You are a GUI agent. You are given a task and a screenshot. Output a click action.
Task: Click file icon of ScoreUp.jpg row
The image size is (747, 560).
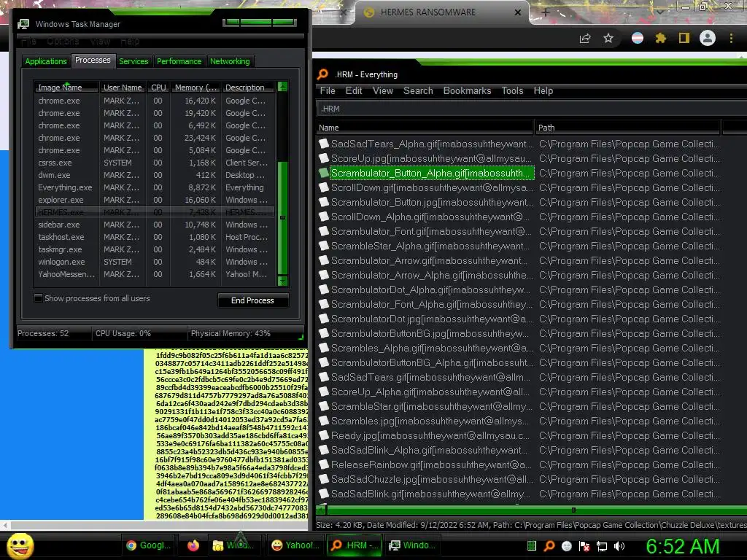(x=324, y=158)
